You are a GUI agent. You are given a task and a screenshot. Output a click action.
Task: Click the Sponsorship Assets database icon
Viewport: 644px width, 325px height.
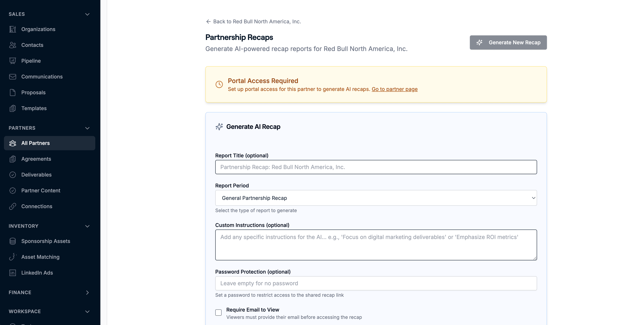point(12,241)
